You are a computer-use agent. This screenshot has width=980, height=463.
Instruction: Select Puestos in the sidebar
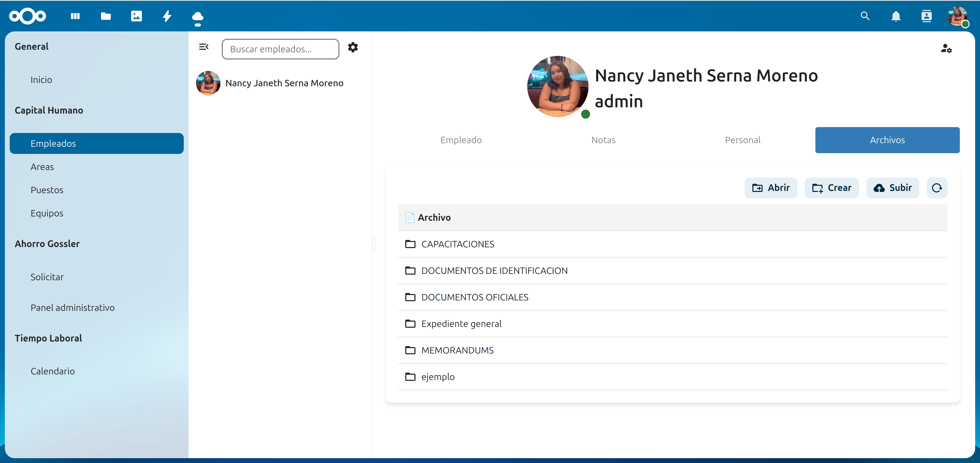click(47, 190)
